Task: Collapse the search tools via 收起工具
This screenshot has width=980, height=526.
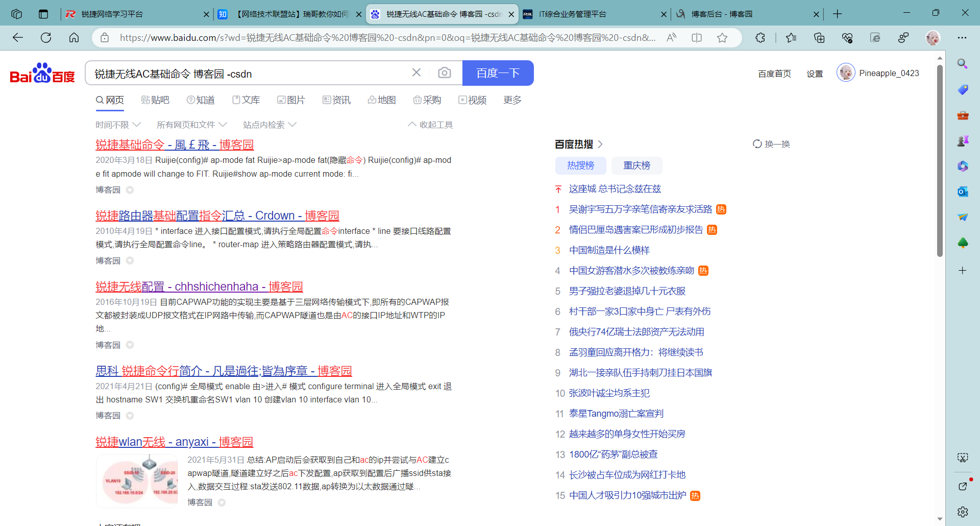Action: [430, 125]
